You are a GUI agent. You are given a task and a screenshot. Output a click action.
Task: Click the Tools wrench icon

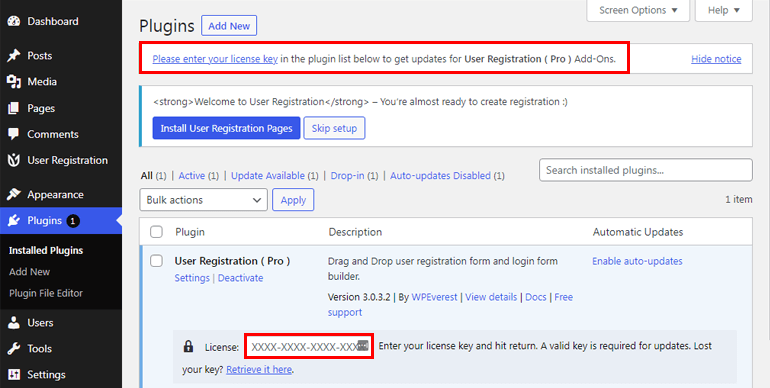tap(14, 349)
